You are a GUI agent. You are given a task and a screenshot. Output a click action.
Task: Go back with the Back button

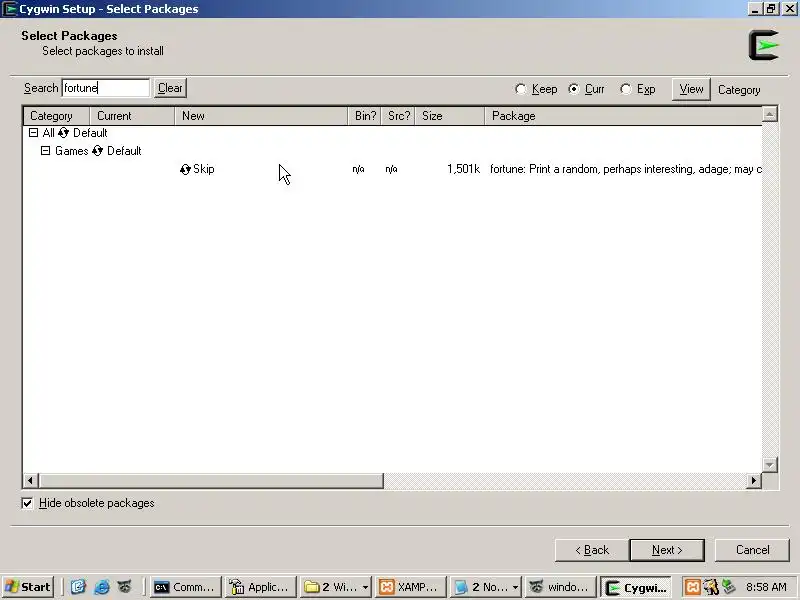pos(591,550)
